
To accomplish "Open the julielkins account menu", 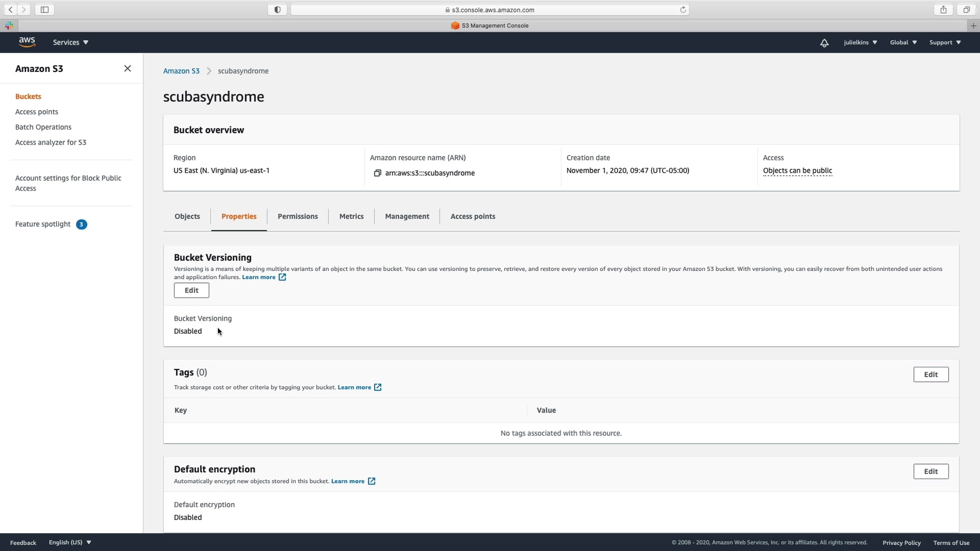I will point(860,43).
